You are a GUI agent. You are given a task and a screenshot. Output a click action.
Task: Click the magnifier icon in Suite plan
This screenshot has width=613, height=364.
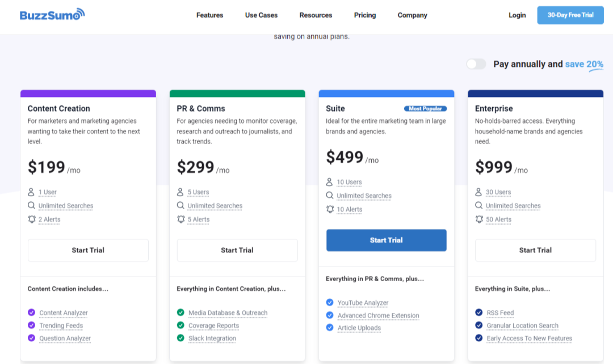(330, 195)
